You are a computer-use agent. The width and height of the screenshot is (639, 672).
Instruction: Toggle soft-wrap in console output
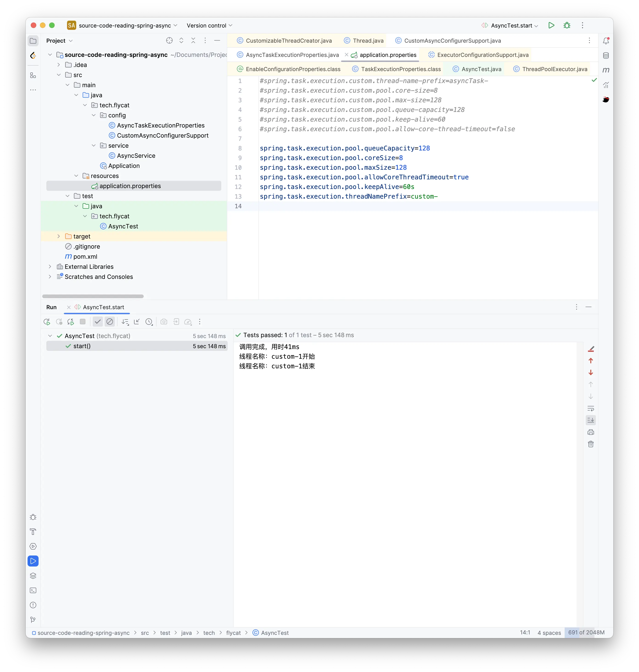[591, 408]
